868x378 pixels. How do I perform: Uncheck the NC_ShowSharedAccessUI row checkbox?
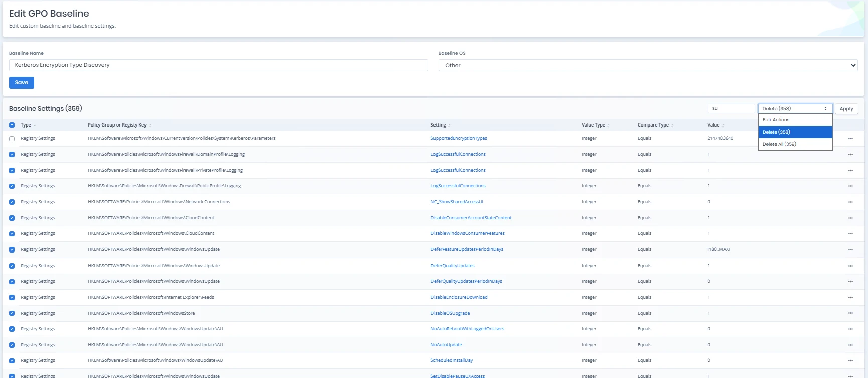12,202
